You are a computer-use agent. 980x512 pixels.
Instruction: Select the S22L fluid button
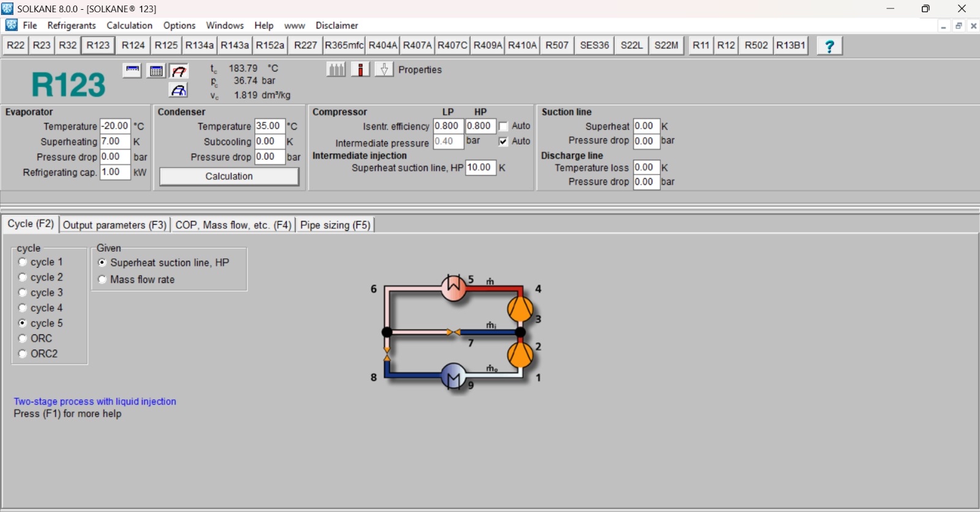[x=631, y=45]
